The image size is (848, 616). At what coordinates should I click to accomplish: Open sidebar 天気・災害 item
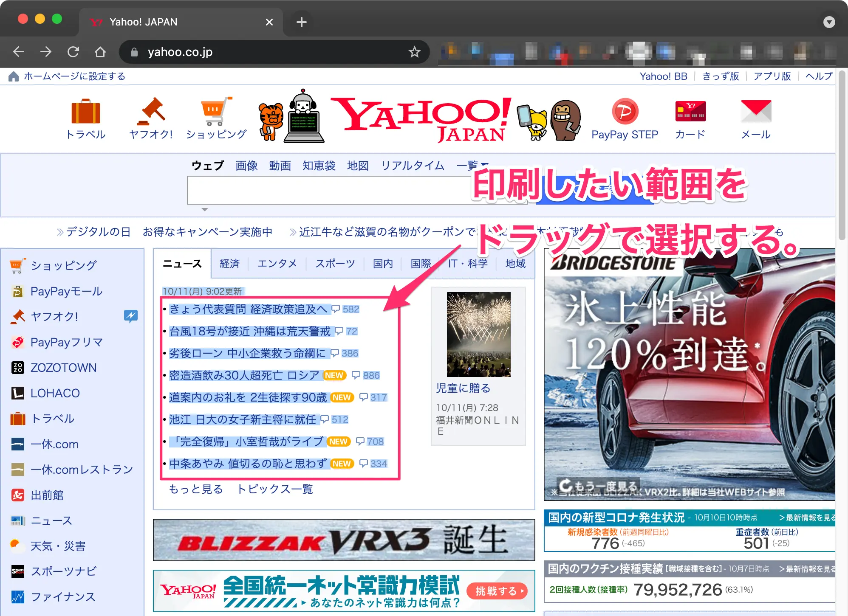(58, 546)
